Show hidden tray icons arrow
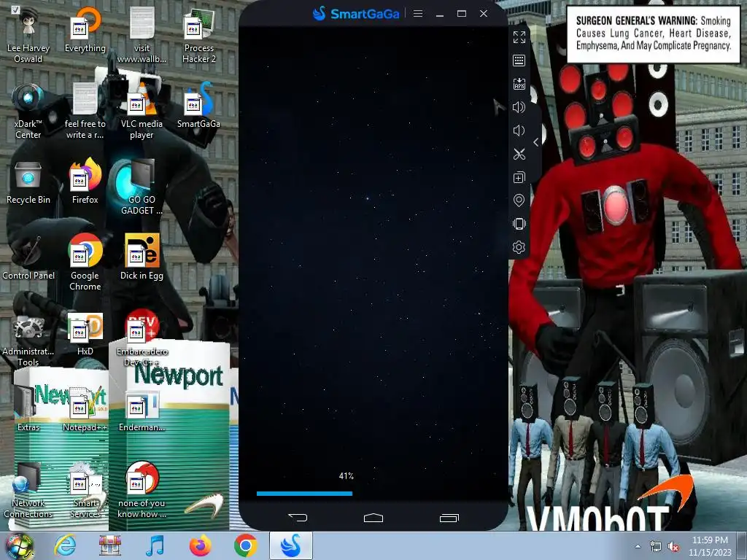747x560 pixels. pos(638,546)
